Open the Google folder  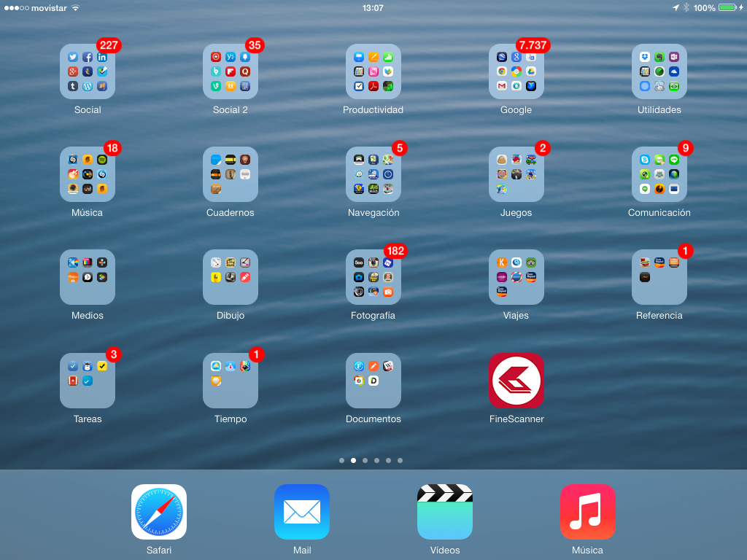tap(516, 71)
